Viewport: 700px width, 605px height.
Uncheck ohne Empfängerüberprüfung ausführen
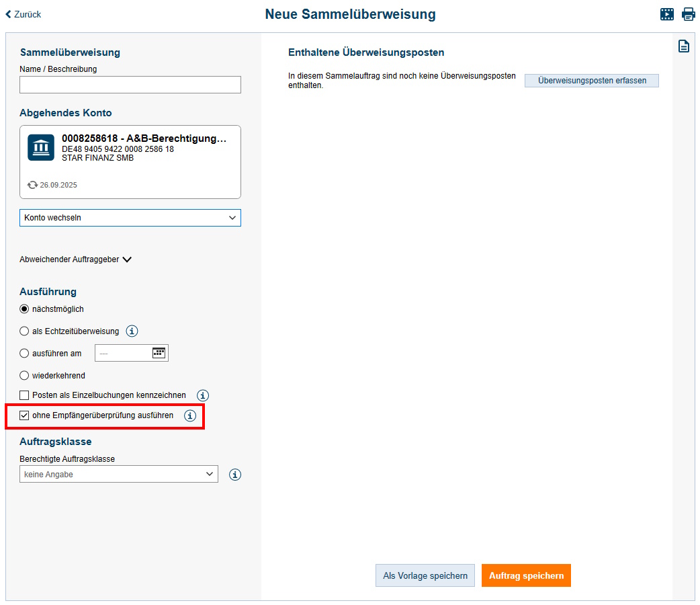coord(24,415)
